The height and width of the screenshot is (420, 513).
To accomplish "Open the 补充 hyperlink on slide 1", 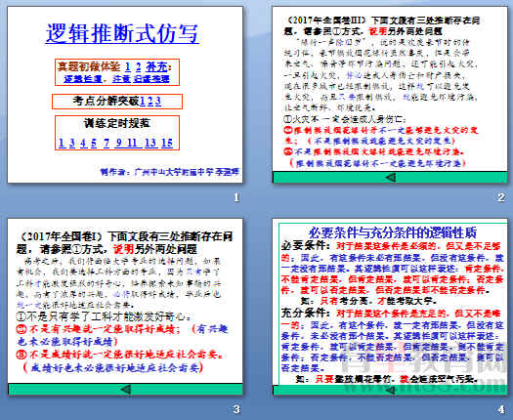I will pyautogui.click(x=156, y=67).
